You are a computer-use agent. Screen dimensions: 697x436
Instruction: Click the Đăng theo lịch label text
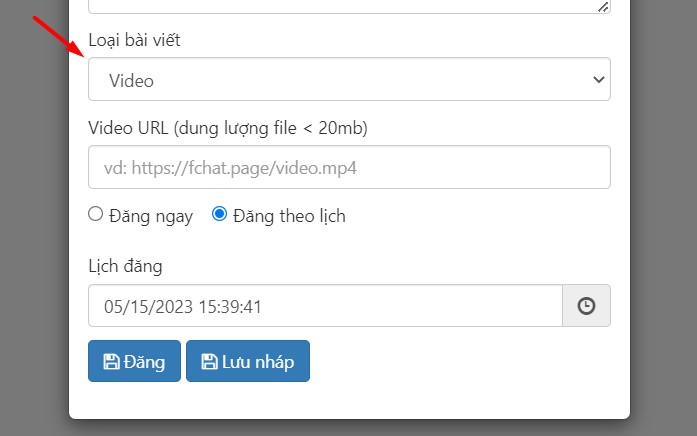[x=288, y=216]
